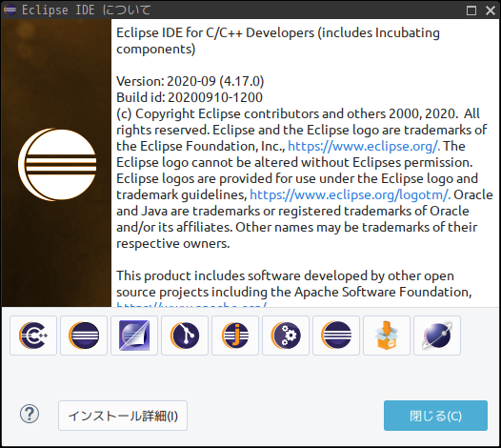Click the 'Build id: 20200910-1200' text
The height and width of the screenshot is (448, 501).
tap(190, 97)
